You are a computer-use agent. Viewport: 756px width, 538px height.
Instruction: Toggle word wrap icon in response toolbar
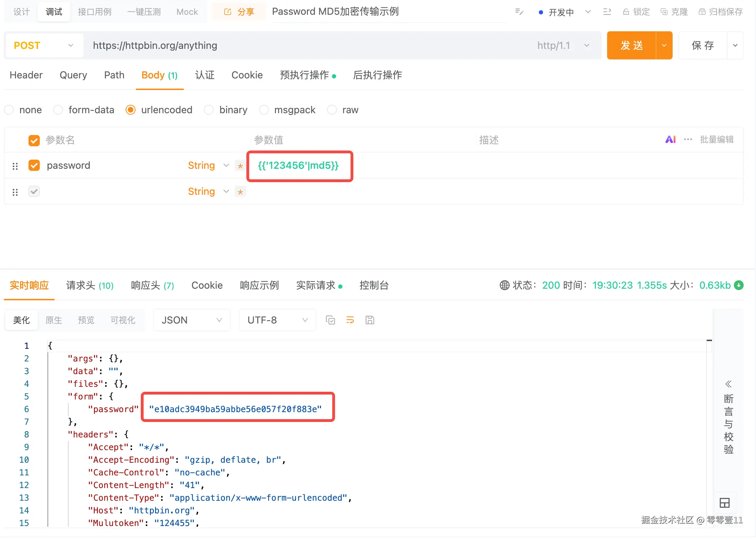coord(350,320)
